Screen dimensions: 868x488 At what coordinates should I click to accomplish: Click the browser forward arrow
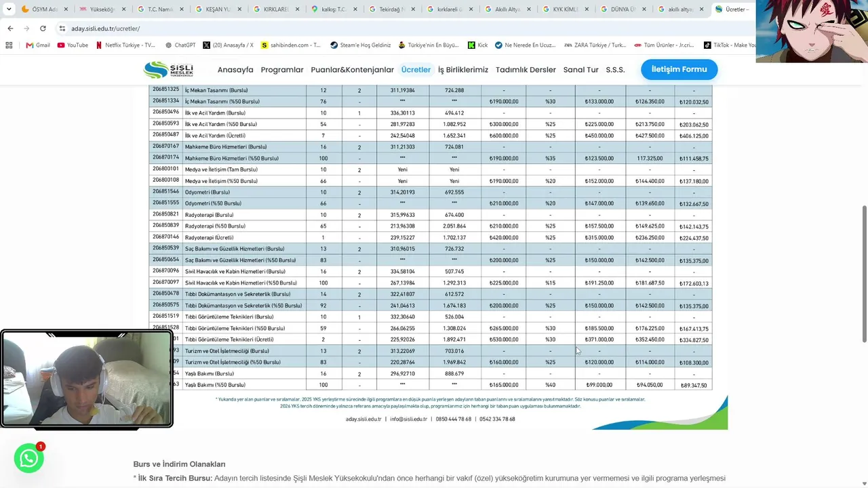(26, 28)
